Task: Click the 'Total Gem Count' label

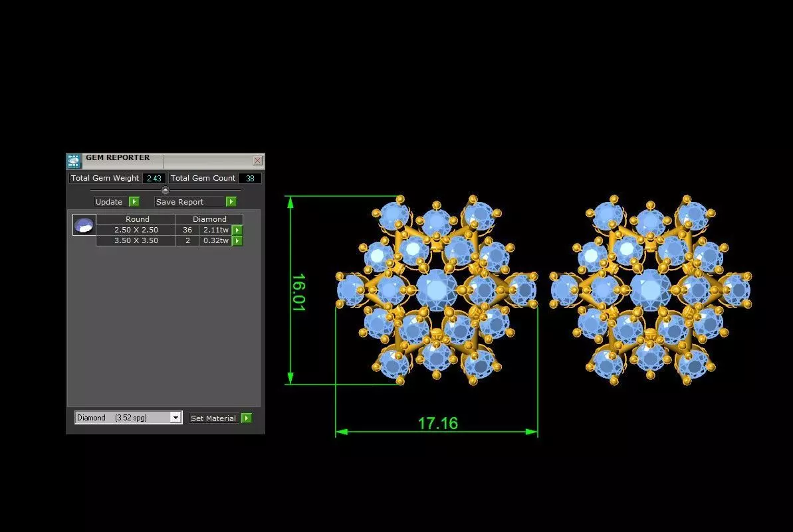Action: click(203, 178)
